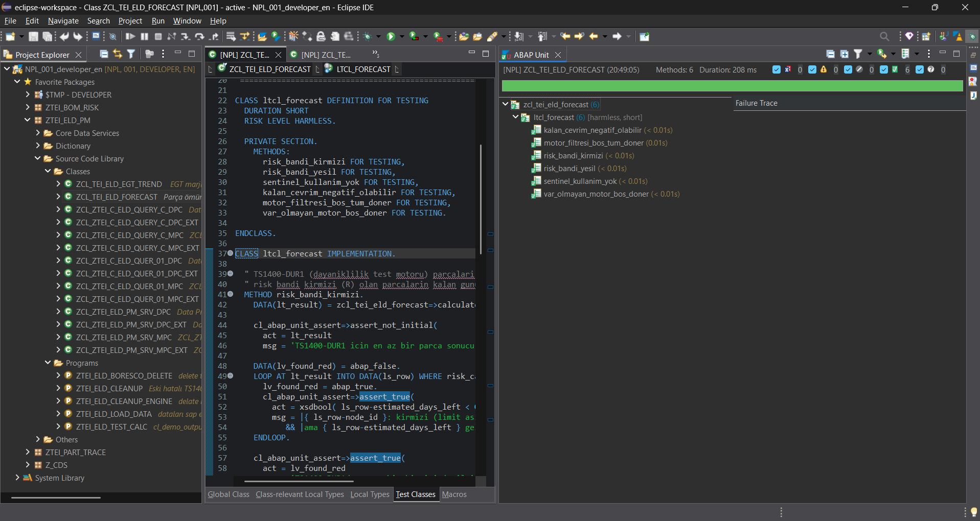Image resolution: width=980 pixels, height=521 pixels.
Task: Expand the ZTEI_PART_TRACE package
Action: click(28, 452)
